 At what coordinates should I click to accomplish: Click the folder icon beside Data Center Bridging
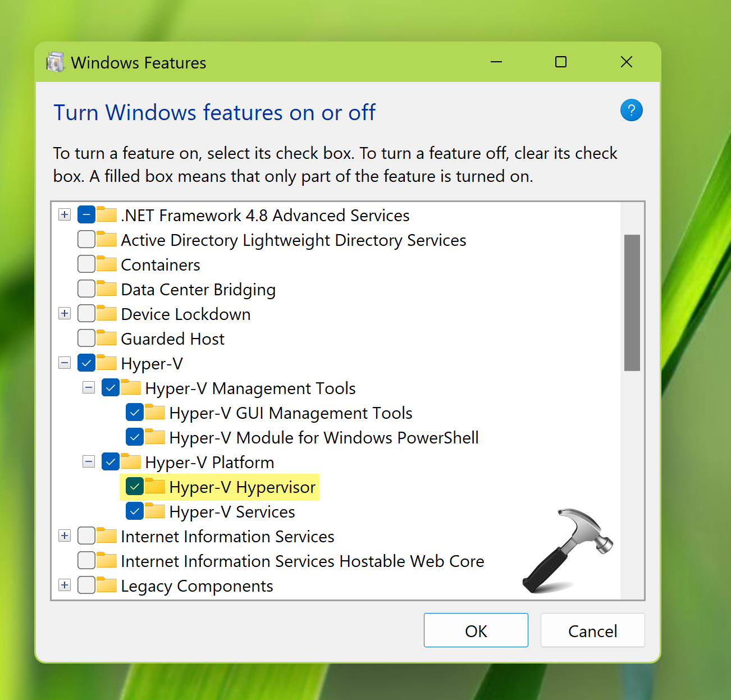click(x=106, y=289)
